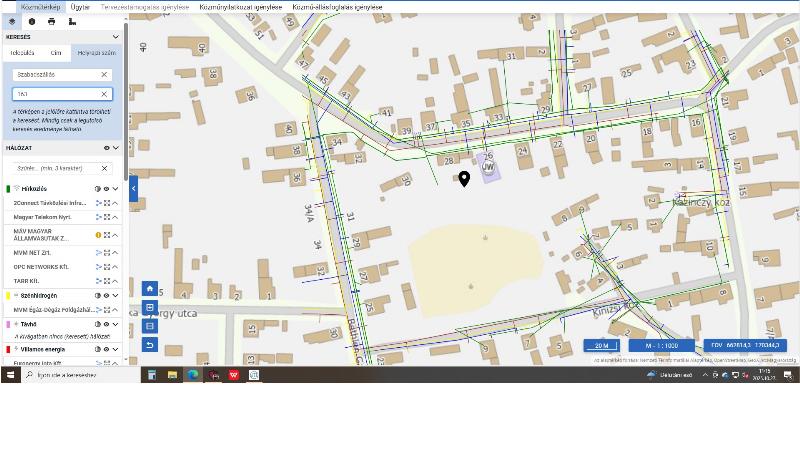The width and height of the screenshot is (800, 450).
Task: Toggle visibility of the Hálózat section
Action: click(106, 148)
